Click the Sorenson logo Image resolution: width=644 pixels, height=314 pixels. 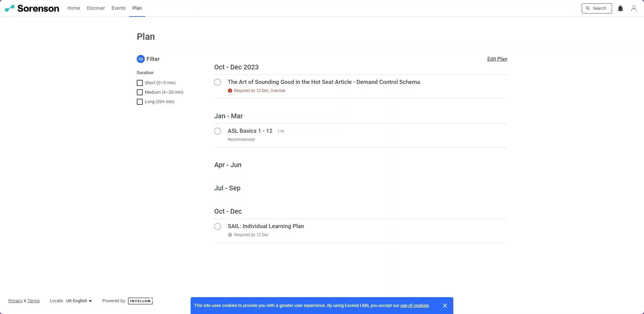pos(32,8)
